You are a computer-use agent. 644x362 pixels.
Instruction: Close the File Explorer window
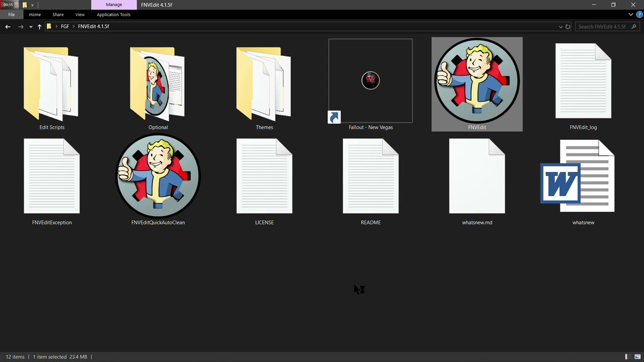click(x=633, y=5)
